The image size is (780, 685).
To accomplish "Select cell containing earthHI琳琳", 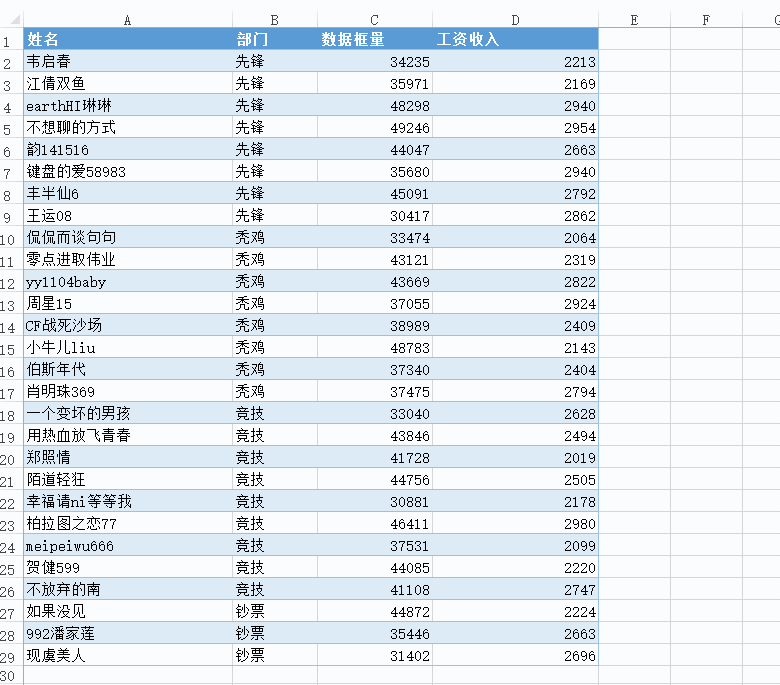I will (x=128, y=105).
